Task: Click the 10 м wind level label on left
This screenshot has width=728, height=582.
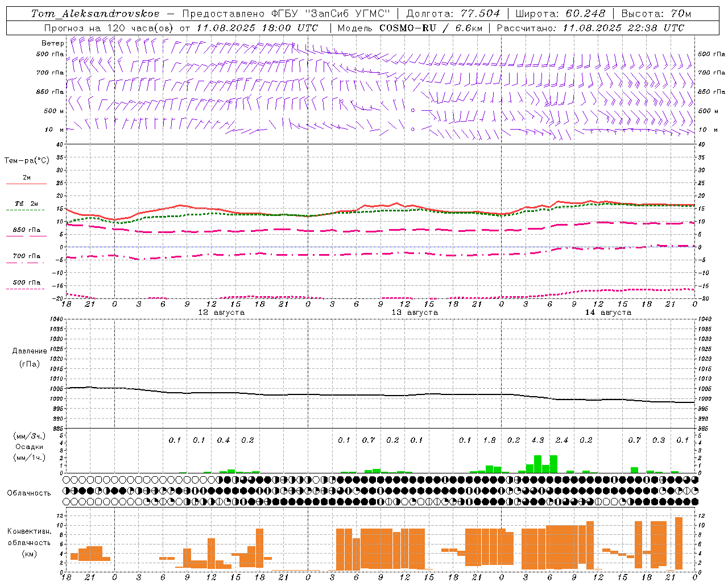Action: [54, 130]
